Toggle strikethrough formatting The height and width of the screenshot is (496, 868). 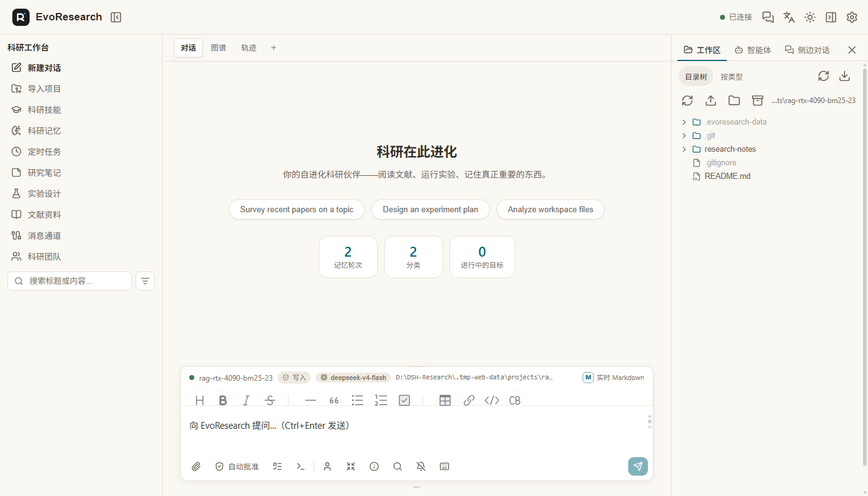click(269, 400)
